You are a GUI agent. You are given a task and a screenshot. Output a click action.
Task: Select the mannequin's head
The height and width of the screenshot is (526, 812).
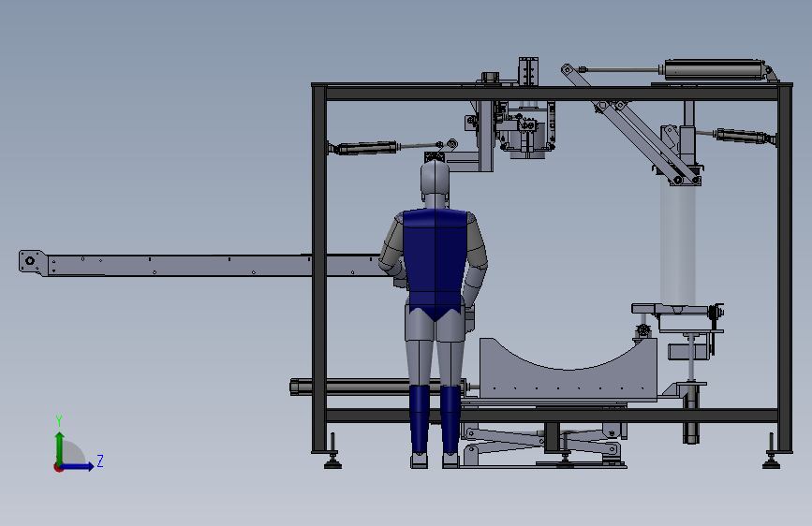[x=435, y=179]
